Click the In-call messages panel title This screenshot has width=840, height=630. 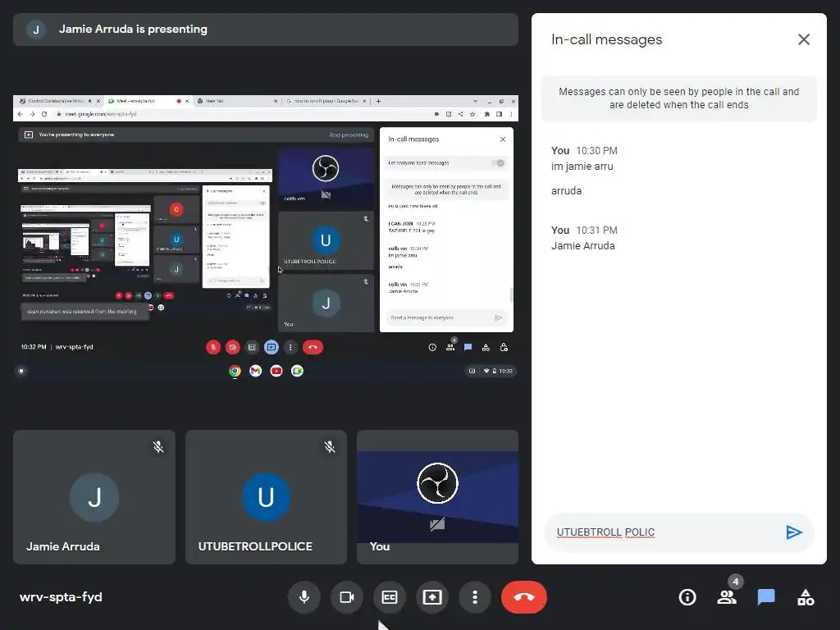pos(606,39)
